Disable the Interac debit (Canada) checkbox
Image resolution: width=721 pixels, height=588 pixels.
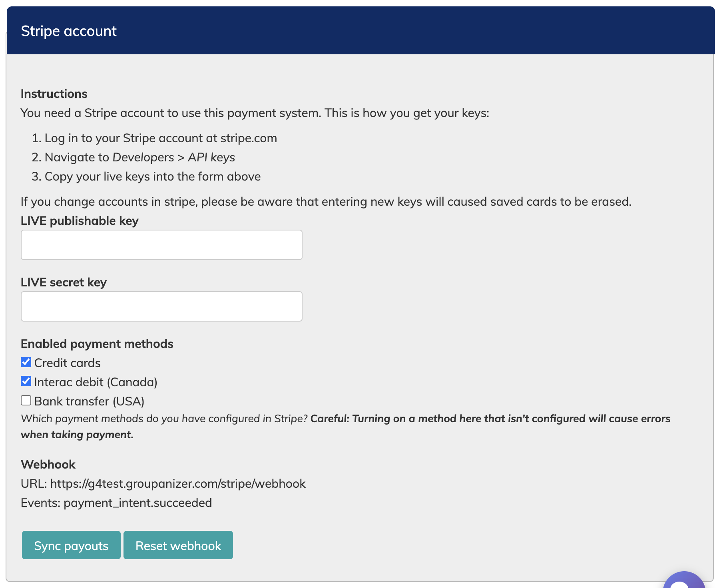tap(26, 381)
